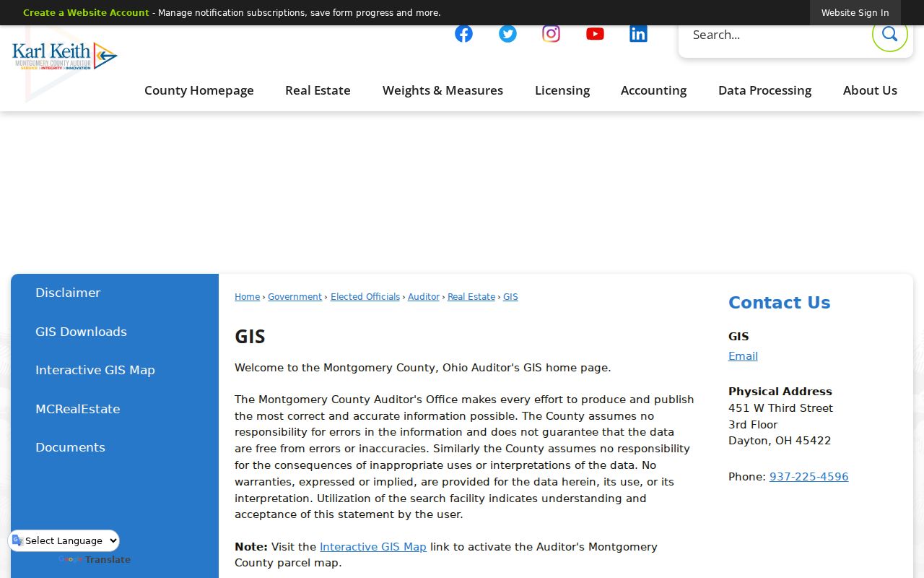Click the Website Sign In button
The image size is (924, 578).
[x=855, y=13]
